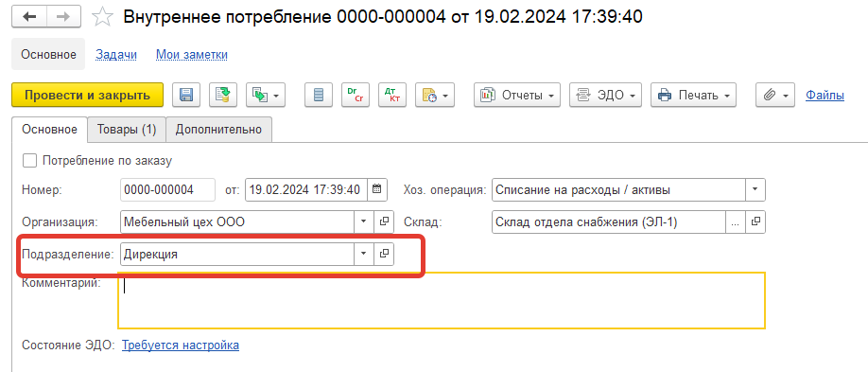The width and height of the screenshot is (868, 372).
Task: Open the Организация item with open icon
Action: click(x=384, y=221)
